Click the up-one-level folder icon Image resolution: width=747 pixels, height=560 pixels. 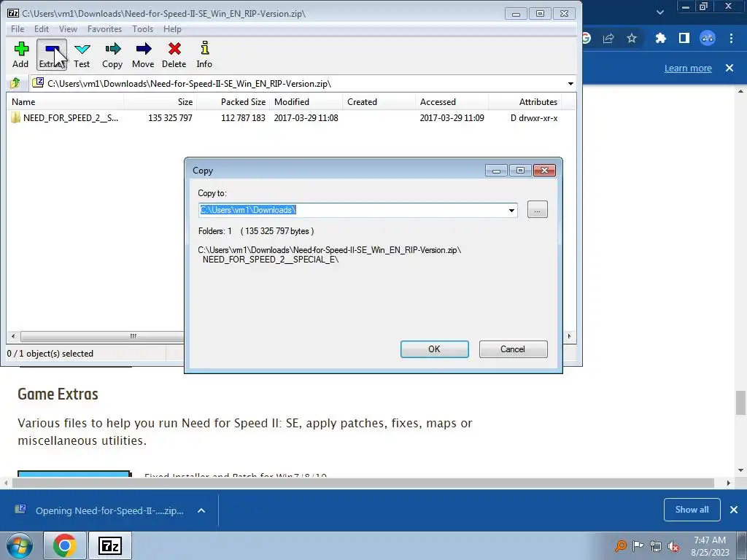click(x=15, y=83)
